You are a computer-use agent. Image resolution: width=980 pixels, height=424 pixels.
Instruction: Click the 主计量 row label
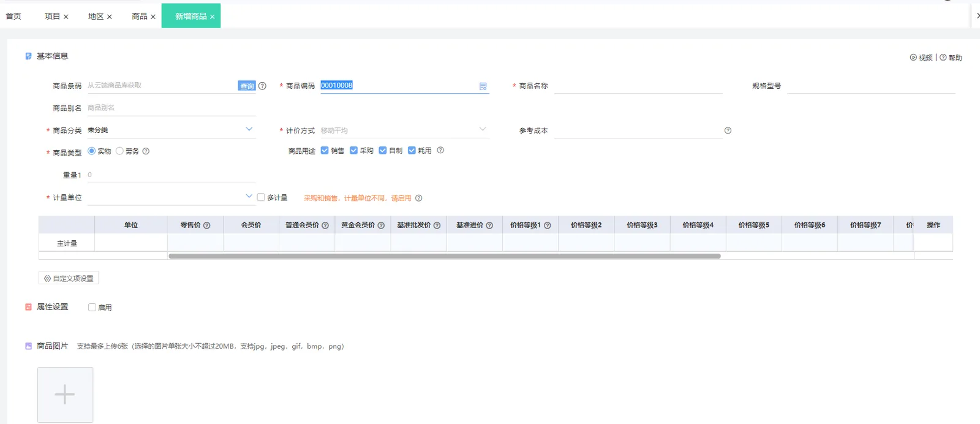pos(67,243)
